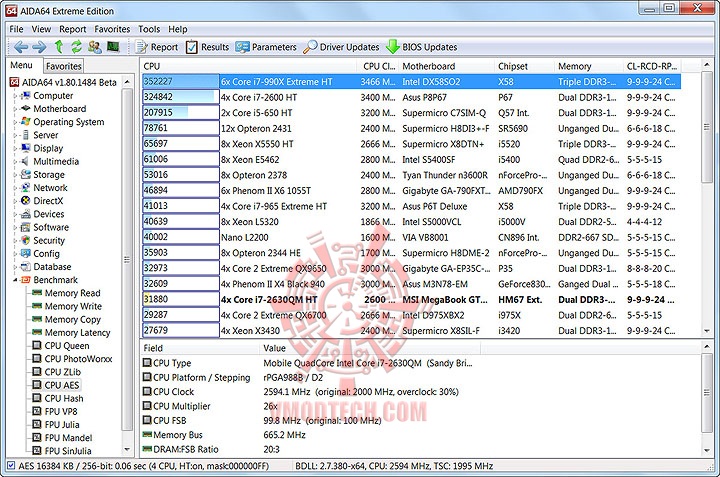The height and width of the screenshot is (477, 720).
Task: Open Results from the toolbar
Action: point(207,47)
